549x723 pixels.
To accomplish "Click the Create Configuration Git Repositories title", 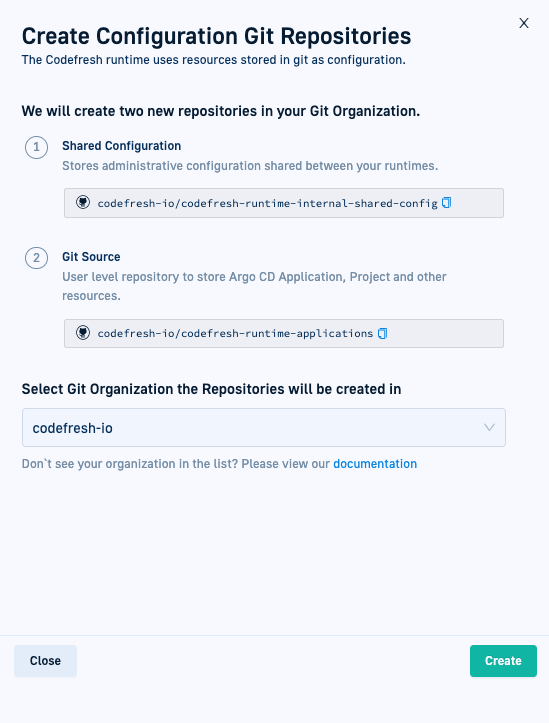I will coord(216,36).
